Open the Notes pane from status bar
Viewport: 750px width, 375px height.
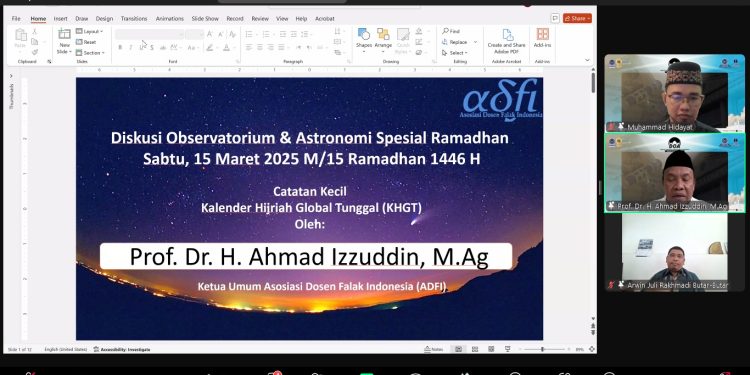pyautogui.click(x=434, y=349)
